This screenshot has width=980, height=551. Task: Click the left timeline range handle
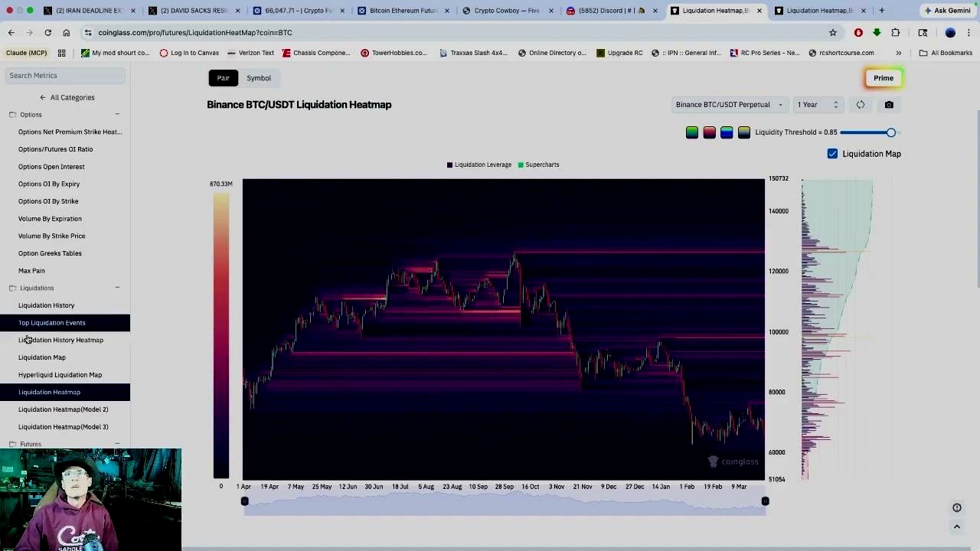244,502
